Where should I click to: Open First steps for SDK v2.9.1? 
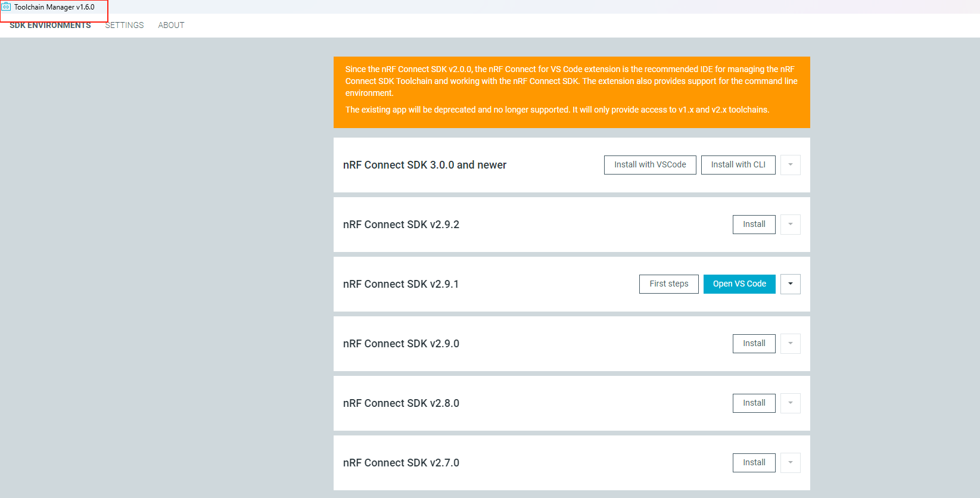(669, 284)
